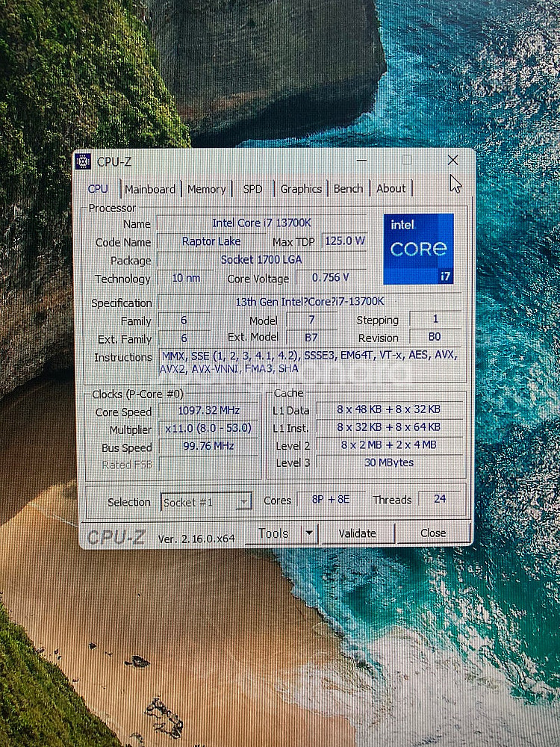
Task: Show the About tab
Action: click(x=391, y=189)
